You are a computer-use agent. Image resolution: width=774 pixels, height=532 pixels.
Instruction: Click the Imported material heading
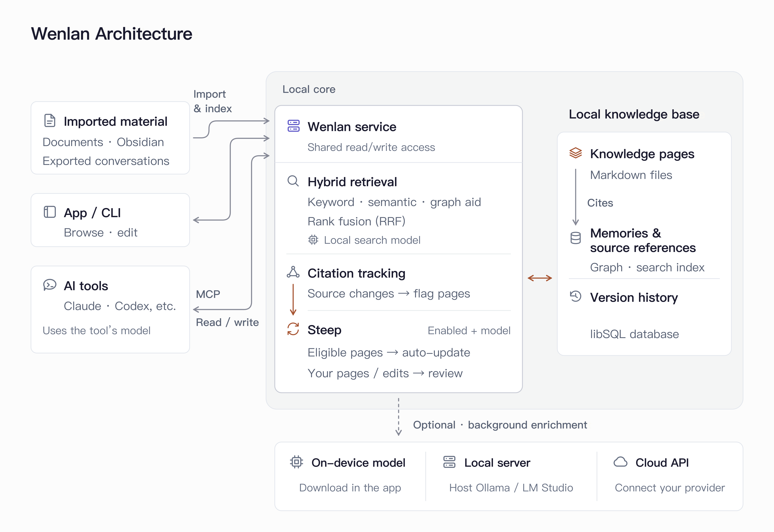click(115, 121)
